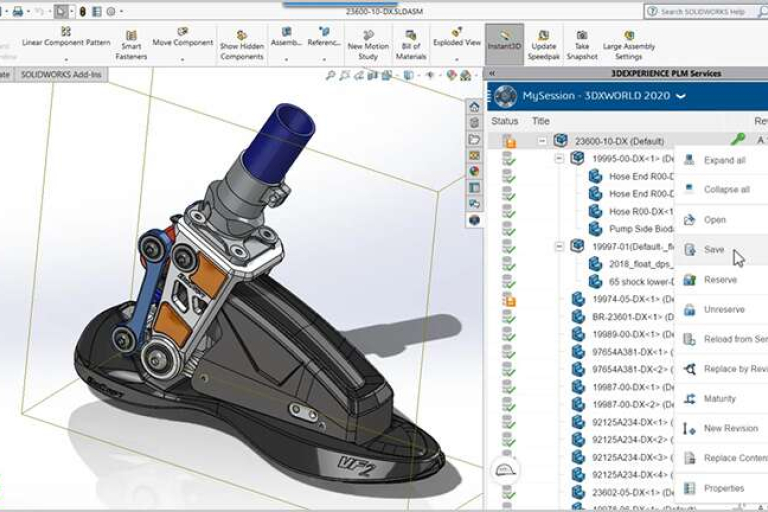This screenshot has width=768, height=512.
Task: Choose Replace Content in the context menu
Action: pos(721,459)
